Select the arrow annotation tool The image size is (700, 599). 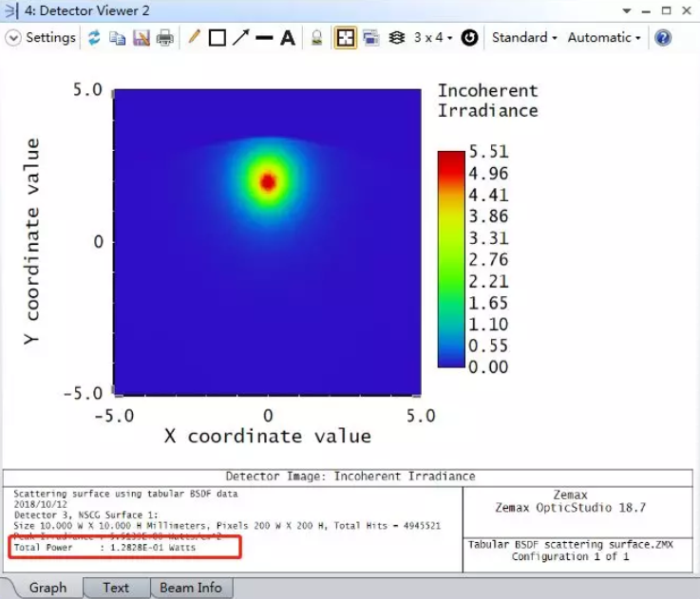tap(240, 38)
